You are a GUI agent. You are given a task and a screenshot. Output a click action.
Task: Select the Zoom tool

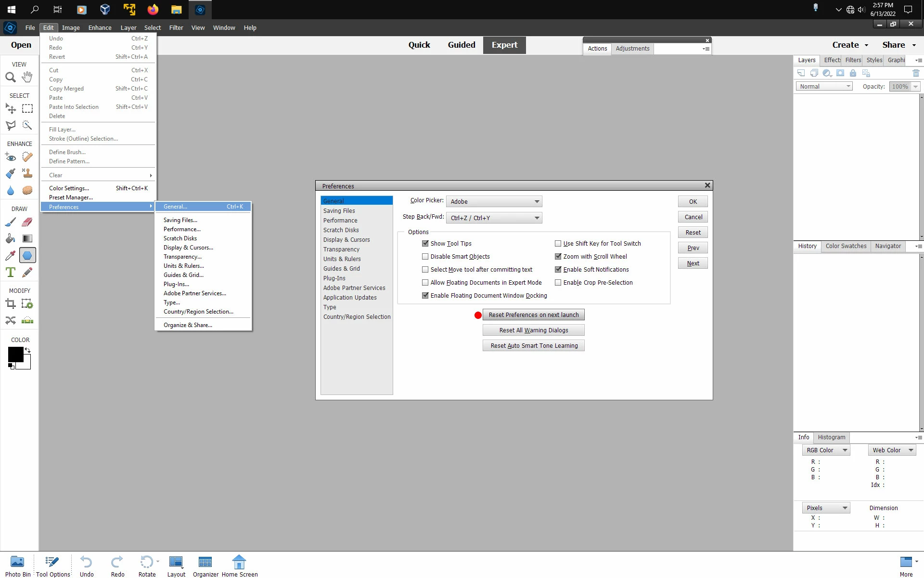(x=10, y=77)
